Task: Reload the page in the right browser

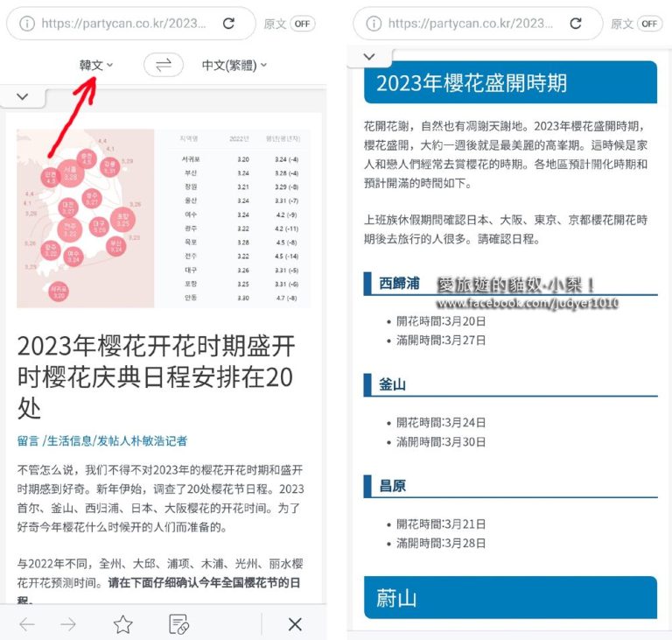Action: pos(576,24)
